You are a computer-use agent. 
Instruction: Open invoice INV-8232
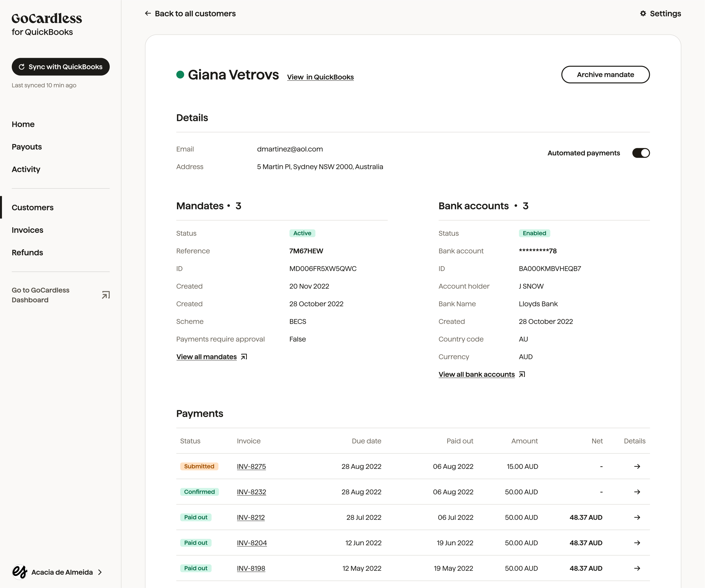[x=251, y=492]
